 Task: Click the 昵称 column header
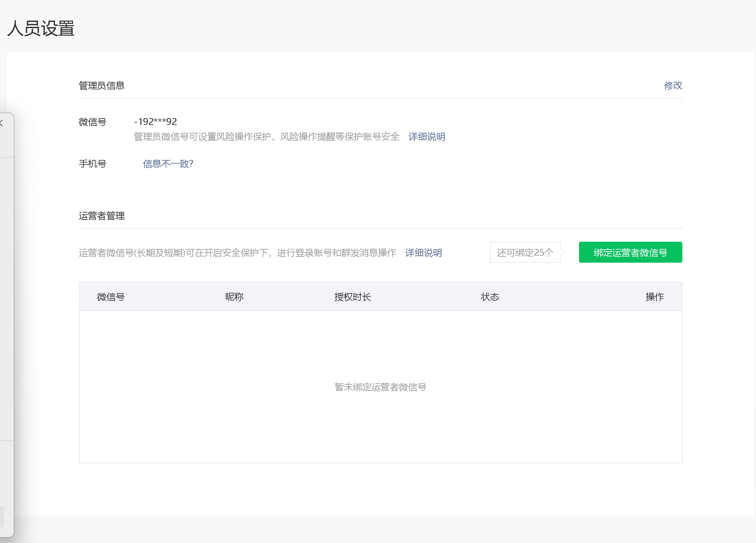234,297
